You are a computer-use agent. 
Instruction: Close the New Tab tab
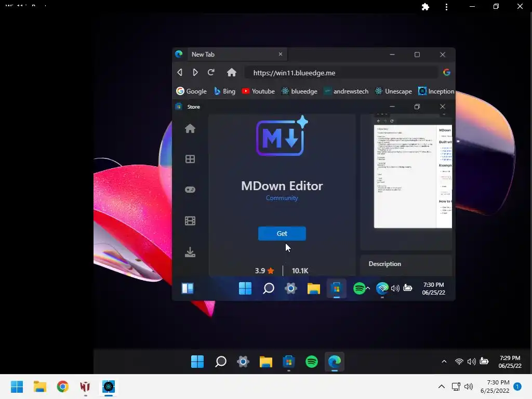click(x=281, y=54)
